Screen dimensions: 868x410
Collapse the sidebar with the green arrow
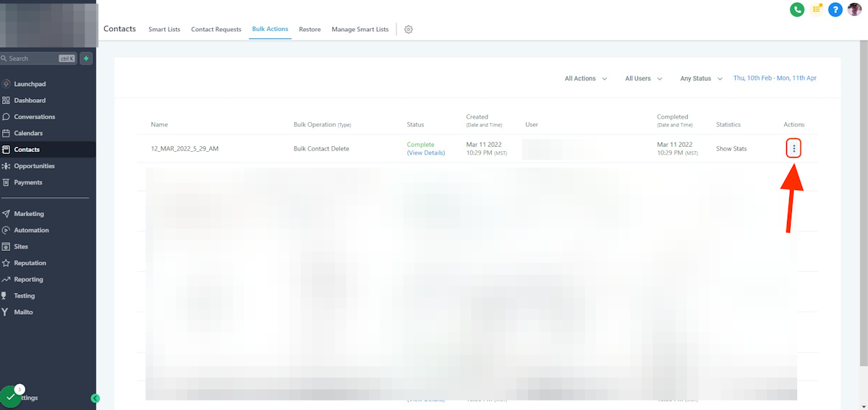coord(95,398)
